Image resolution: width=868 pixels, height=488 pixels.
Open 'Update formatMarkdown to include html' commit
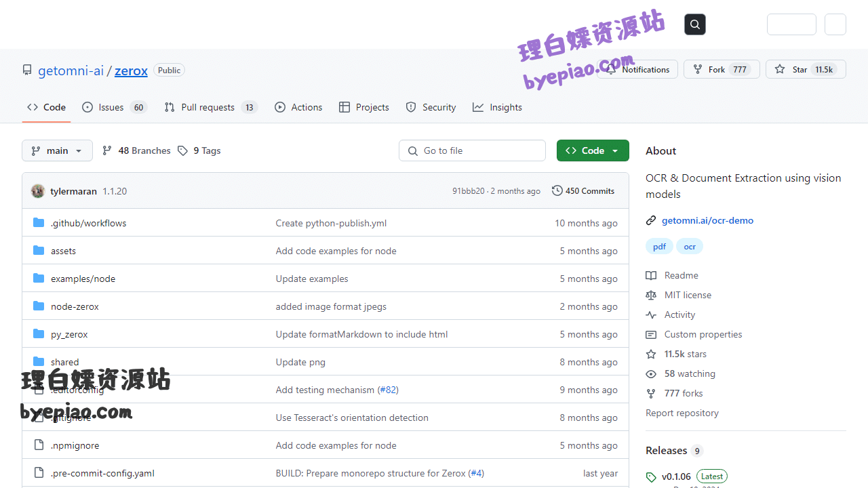pos(361,334)
